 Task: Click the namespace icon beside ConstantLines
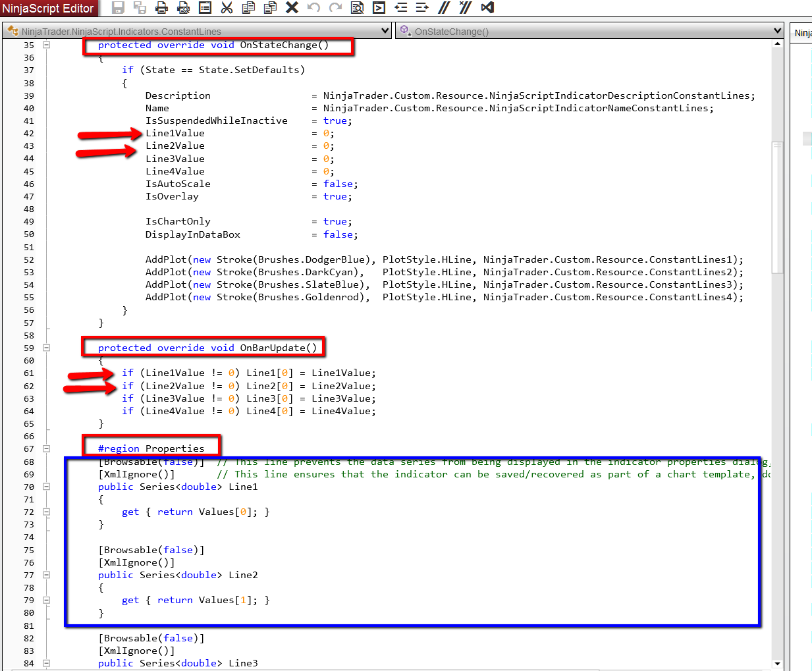(13, 31)
